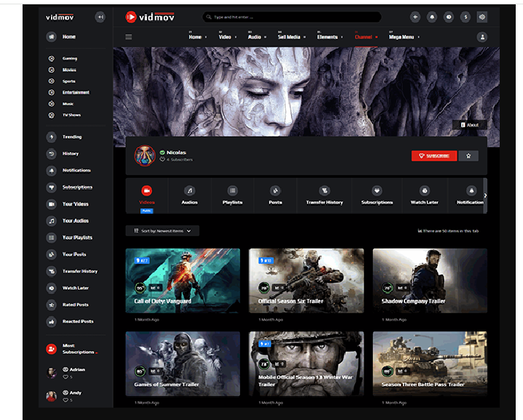The height and width of the screenshot is (420, 523).
Task: Open the Mega Menu dropdown
Action: 404,37
